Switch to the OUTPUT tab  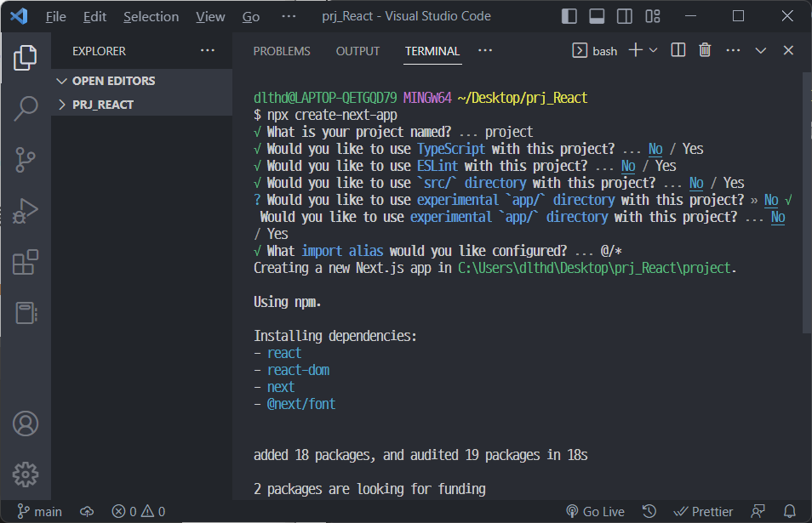coord(357,51)
